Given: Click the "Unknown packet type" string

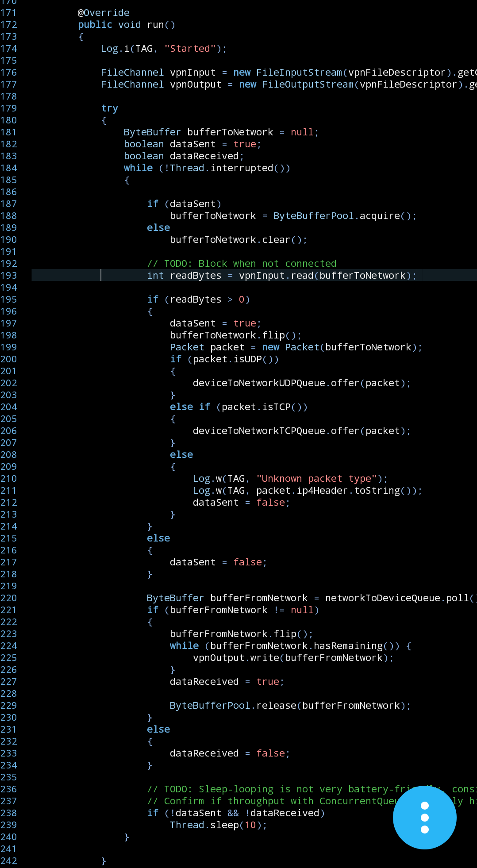Looking at the screenshot, I should (316, 479).
